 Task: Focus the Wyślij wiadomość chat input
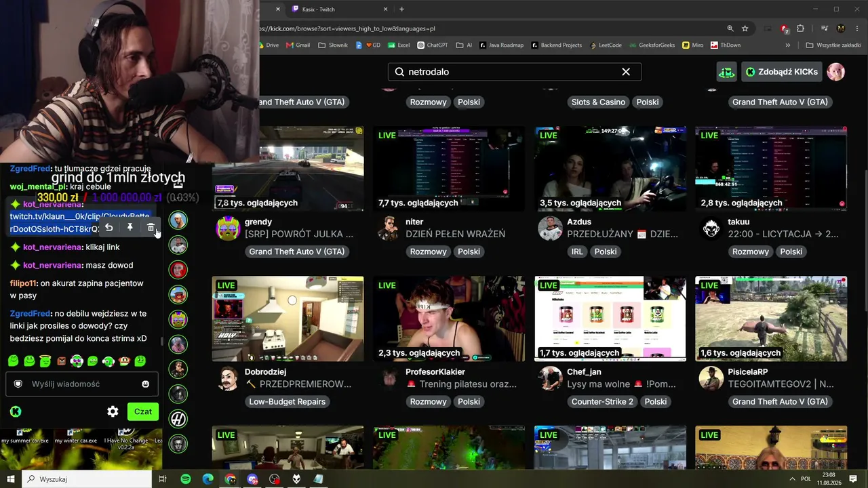(x=81, y=384)
